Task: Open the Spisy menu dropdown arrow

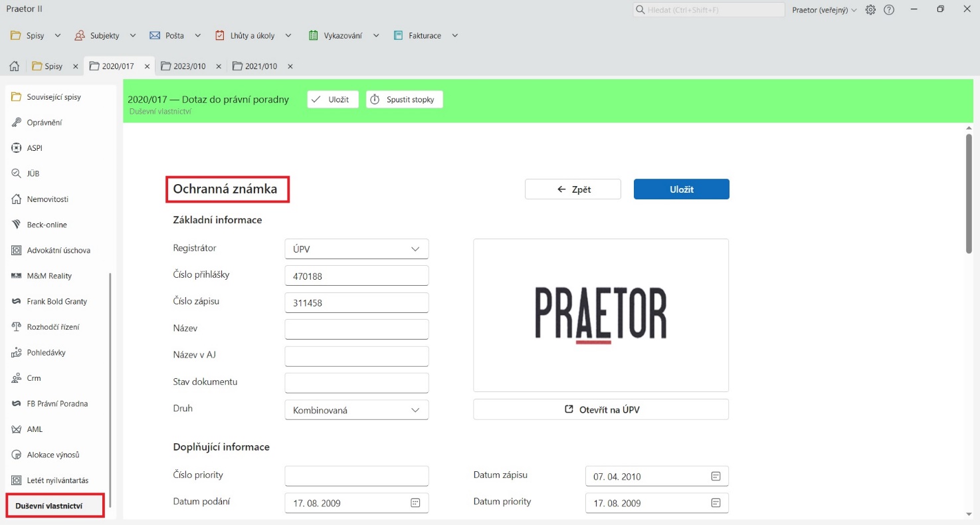Action: [x=58, y=35]
